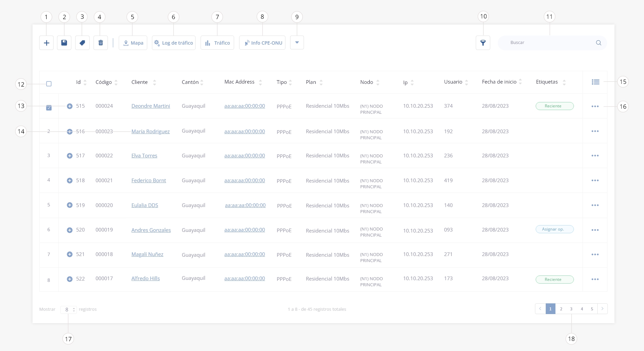Click the tag label icon in toolbar
This screenshot has width=644, height=351.
[x=82, y=43]
